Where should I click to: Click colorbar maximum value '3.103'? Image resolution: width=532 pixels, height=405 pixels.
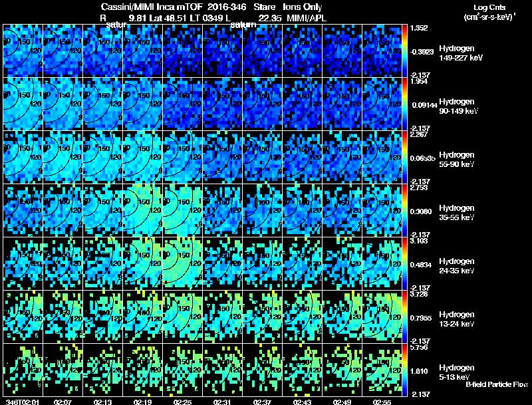pyautogui.click(x=419, y=241)
